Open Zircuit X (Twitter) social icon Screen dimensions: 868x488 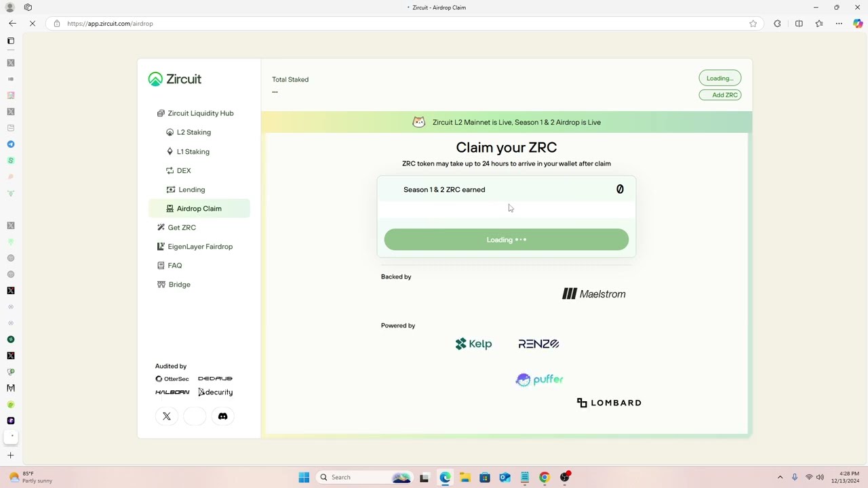coord(167,416)
